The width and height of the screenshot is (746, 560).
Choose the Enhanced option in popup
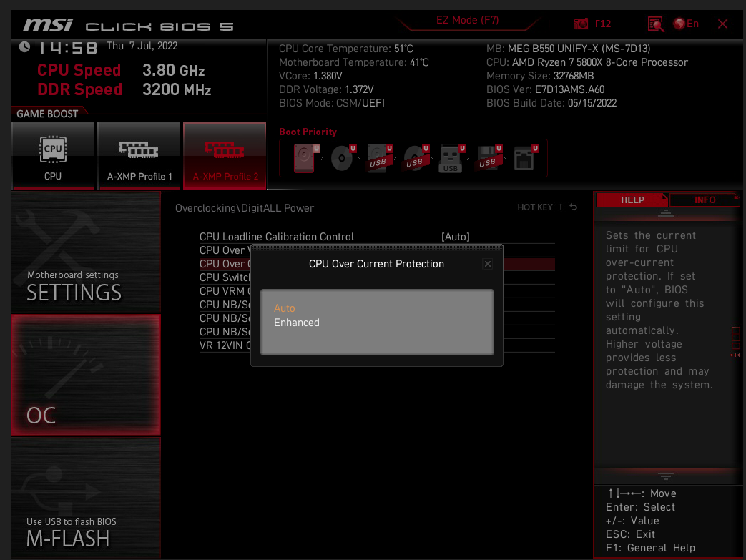click(296, 323)
